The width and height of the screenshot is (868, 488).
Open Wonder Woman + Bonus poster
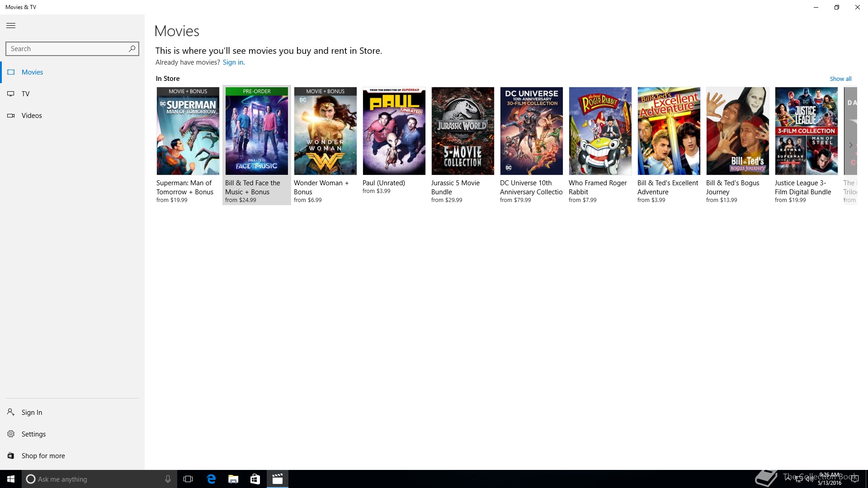[x=325, y=131]
